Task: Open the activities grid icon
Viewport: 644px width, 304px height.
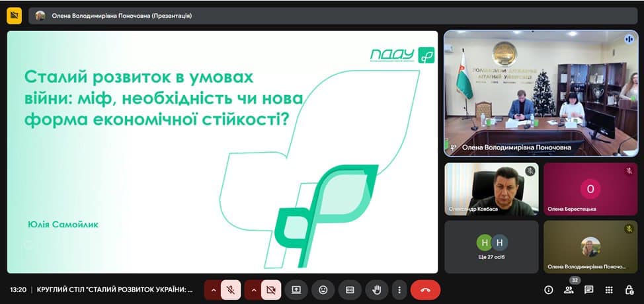Action: (x=610, y=289)
